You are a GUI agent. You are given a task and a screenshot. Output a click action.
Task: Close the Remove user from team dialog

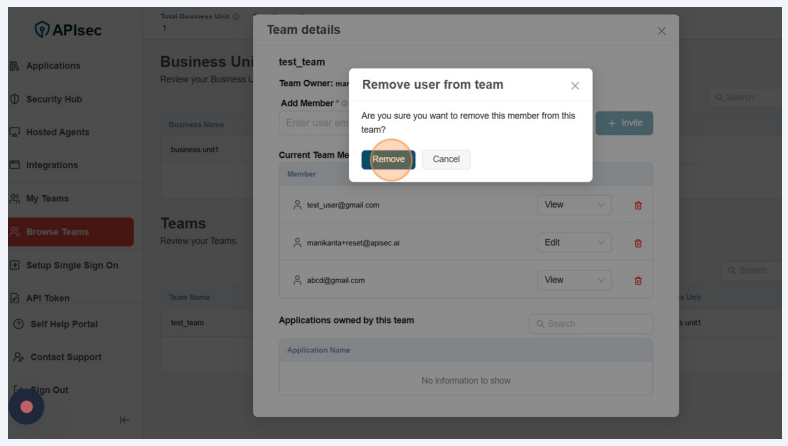[575, 86]
